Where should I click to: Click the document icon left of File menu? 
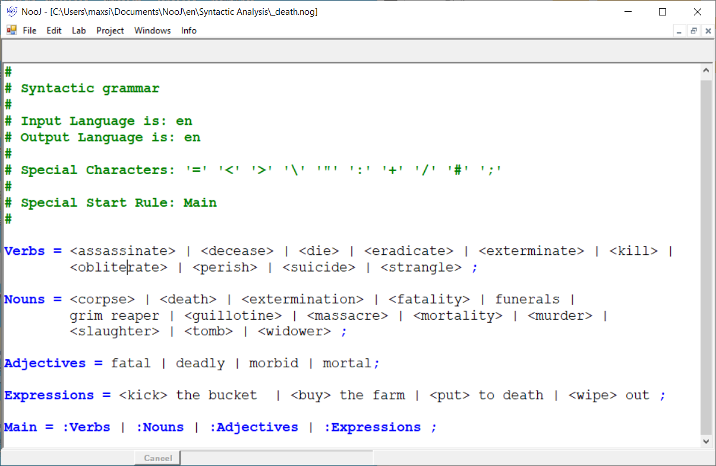click(10, 31)
